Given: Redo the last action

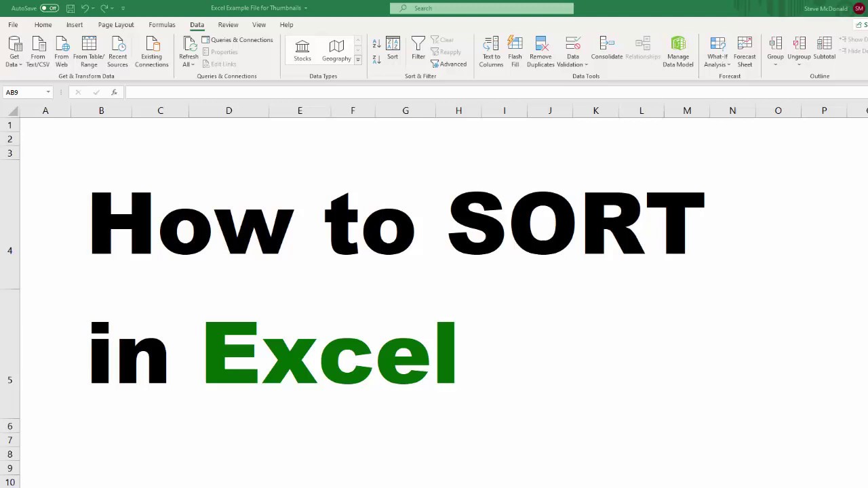Looking at the screenshot, I should 104,8.
